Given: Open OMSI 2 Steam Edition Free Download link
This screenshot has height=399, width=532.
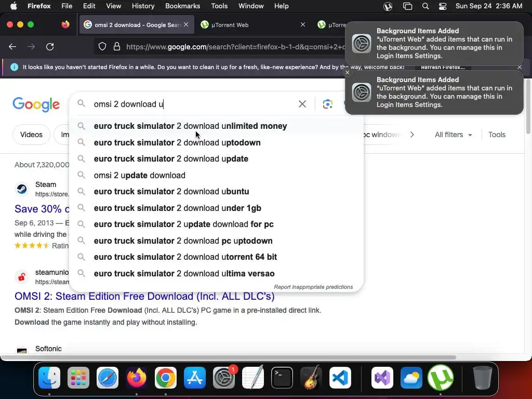Looking at the screenshot, I should 144,296.
